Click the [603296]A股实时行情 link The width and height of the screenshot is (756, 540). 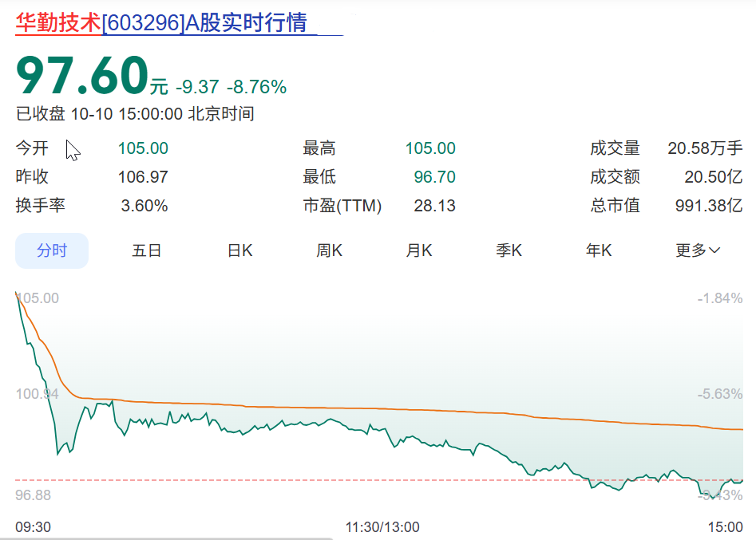[x=204, y=22]
